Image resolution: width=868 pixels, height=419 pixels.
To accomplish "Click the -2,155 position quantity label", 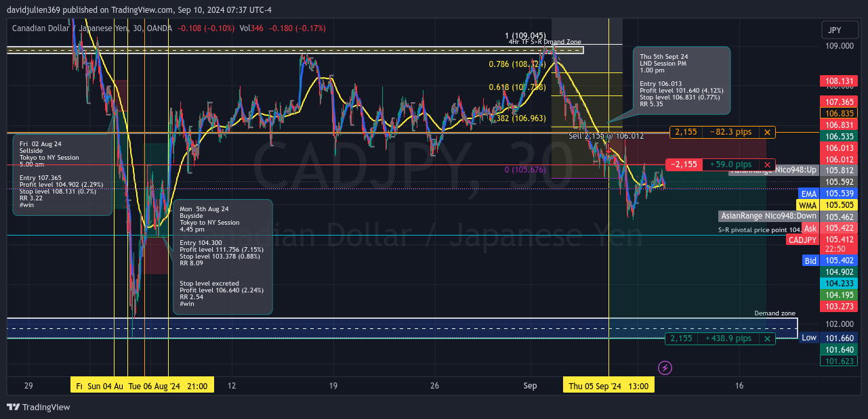I will pos(684,164).
